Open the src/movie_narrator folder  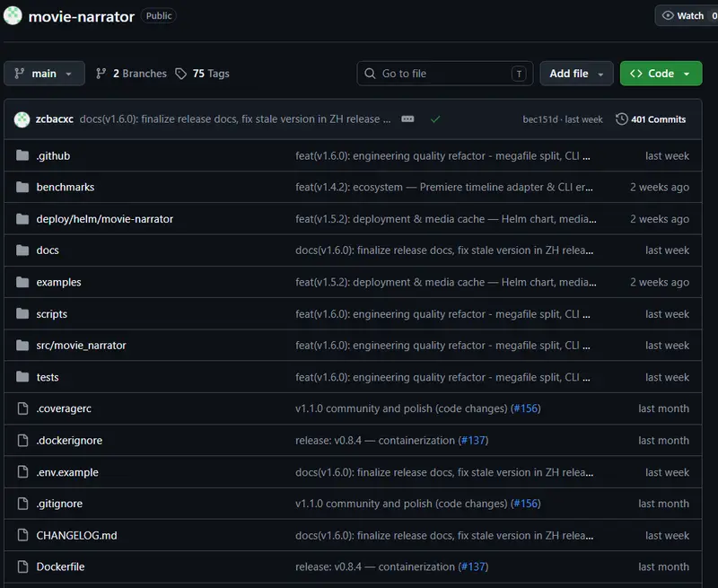click(81, 346)
